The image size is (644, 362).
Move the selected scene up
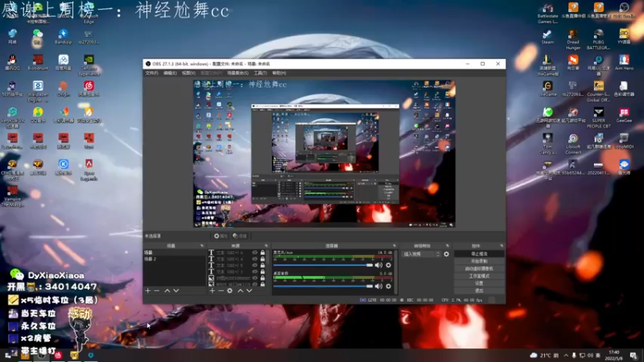[x=167, y=290]
